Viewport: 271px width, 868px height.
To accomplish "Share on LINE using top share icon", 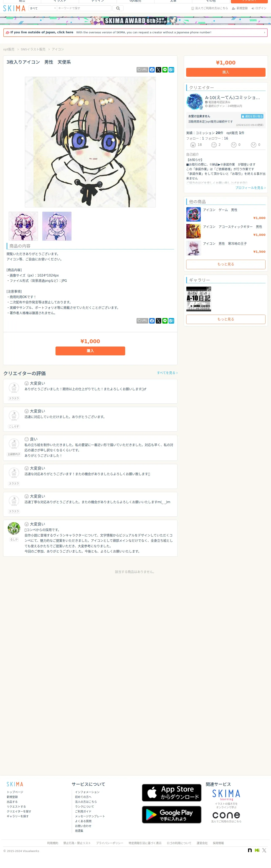I will (x=165, y=70).
